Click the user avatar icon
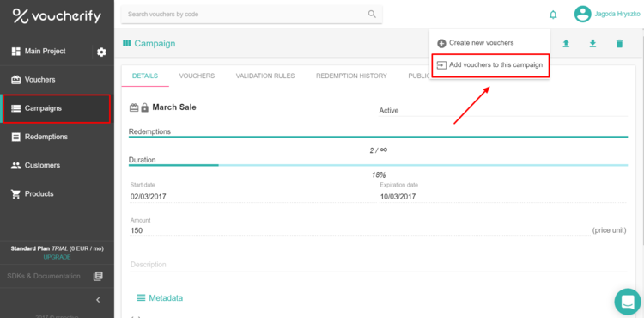This screenshot has width=644, height=318. (x=582, y=15)
